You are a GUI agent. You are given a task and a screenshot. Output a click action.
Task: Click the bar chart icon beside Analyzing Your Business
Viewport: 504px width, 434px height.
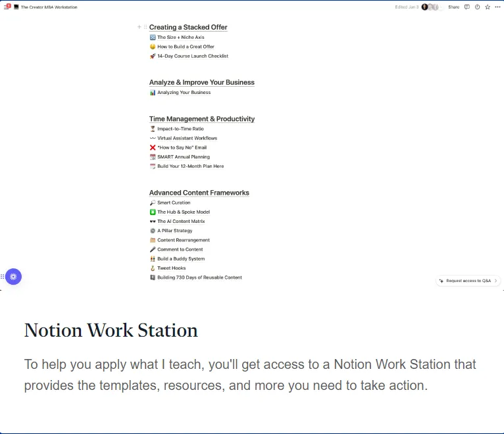click(x=153, y=93)
